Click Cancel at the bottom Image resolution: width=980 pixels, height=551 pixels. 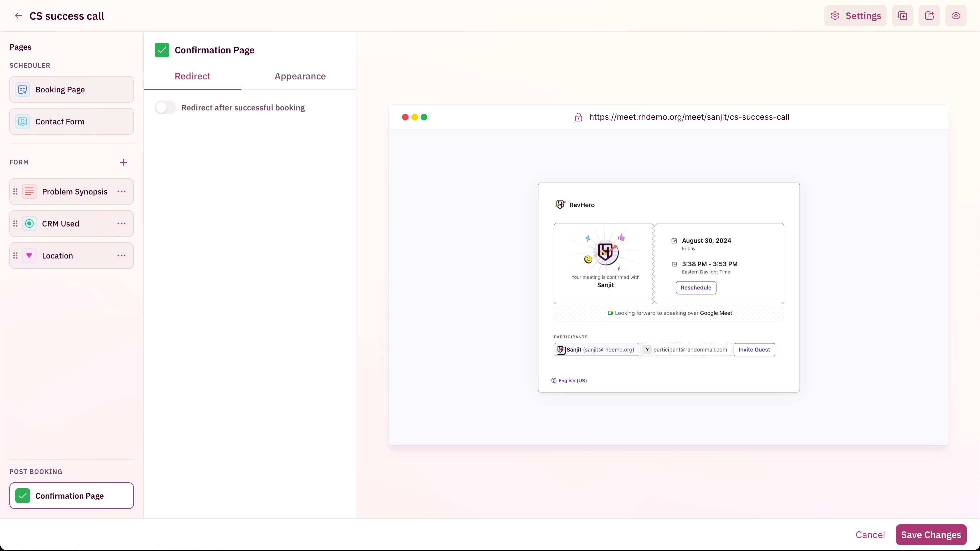(x=870, y=535)
